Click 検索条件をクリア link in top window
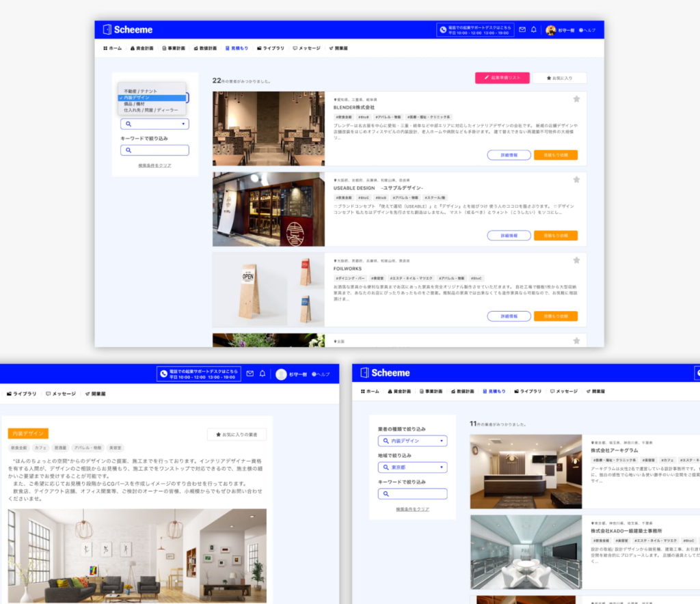Viewport: 700px width, 604px height. 154,165
